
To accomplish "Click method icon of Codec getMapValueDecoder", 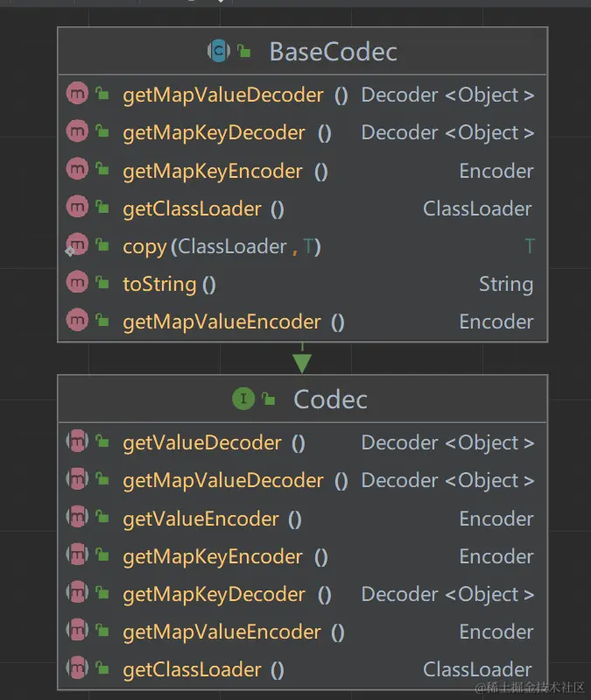I will 77,479.
